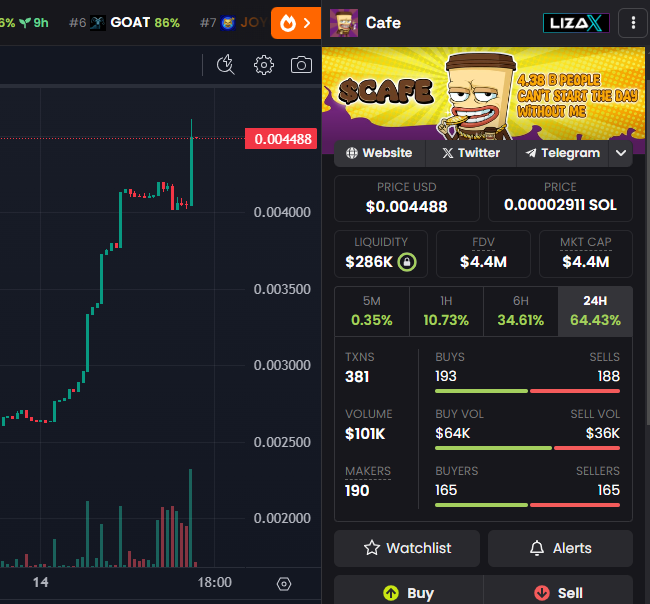
Task: Click the 0.00002911 SOL price box
Action: tap(560, 199)
